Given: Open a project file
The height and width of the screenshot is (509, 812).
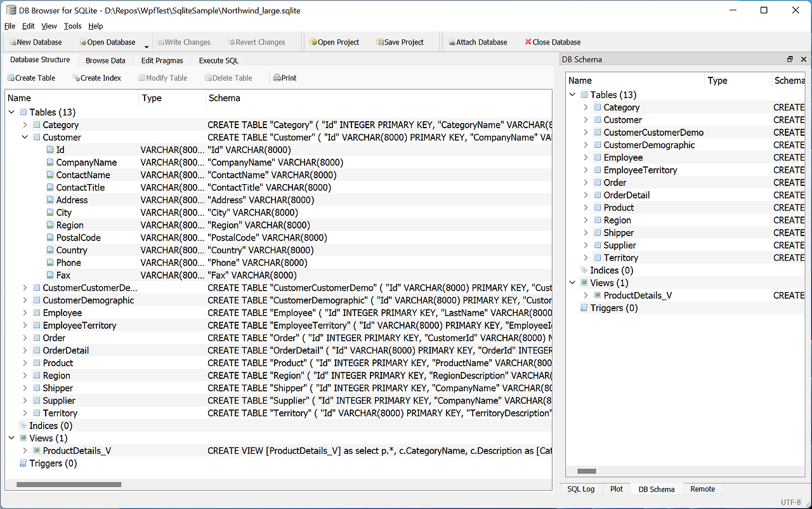Looking at the screenshot, I should tap(334, 42).
